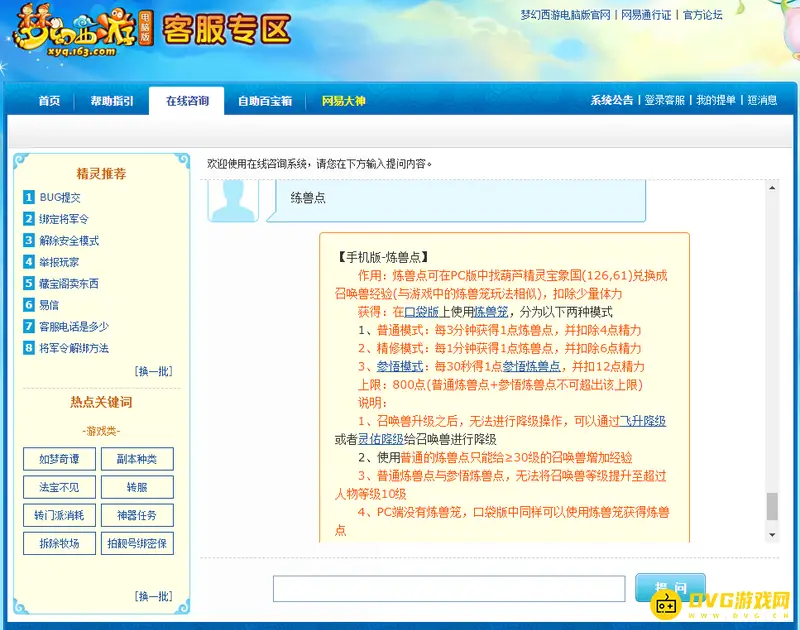This screenshot has width=800, height=630.
Task: Click the 热点关键词 heading
Action: pos(101,402)
